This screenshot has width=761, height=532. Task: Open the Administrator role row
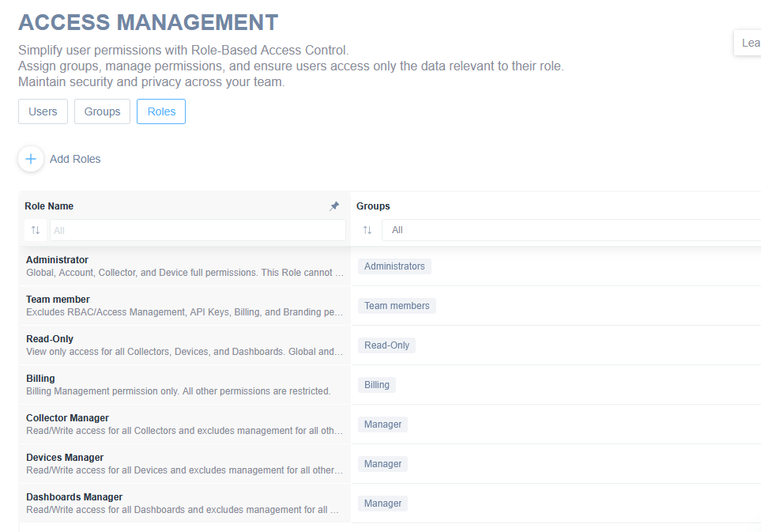click(x=57, y=260)
